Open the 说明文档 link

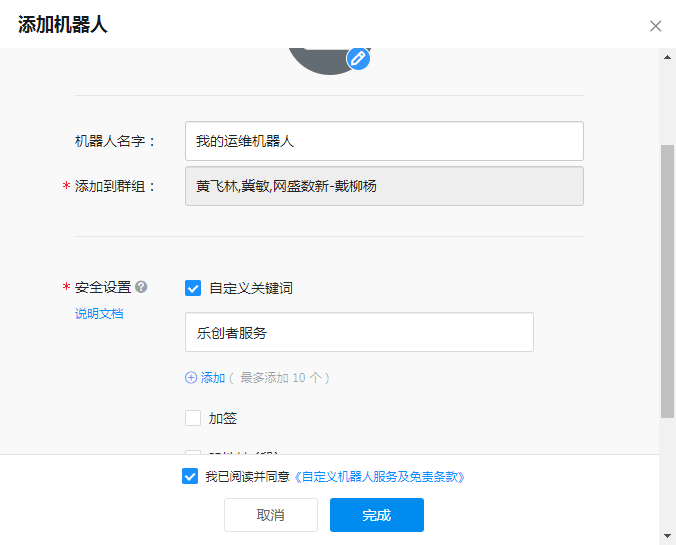(x=99, y=314)
